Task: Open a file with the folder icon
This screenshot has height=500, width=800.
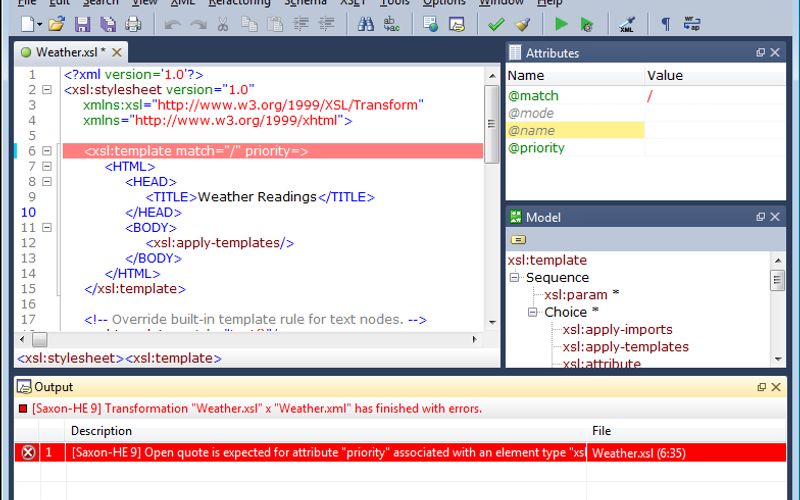Action: 57,24
